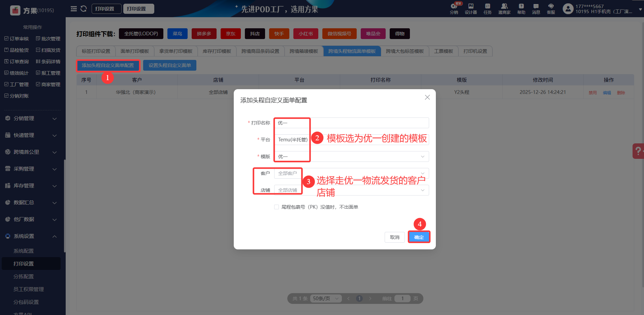Click the pagination 前往 page number field
644x315 pixels.
pyautogui.click(x=402, y=299)
